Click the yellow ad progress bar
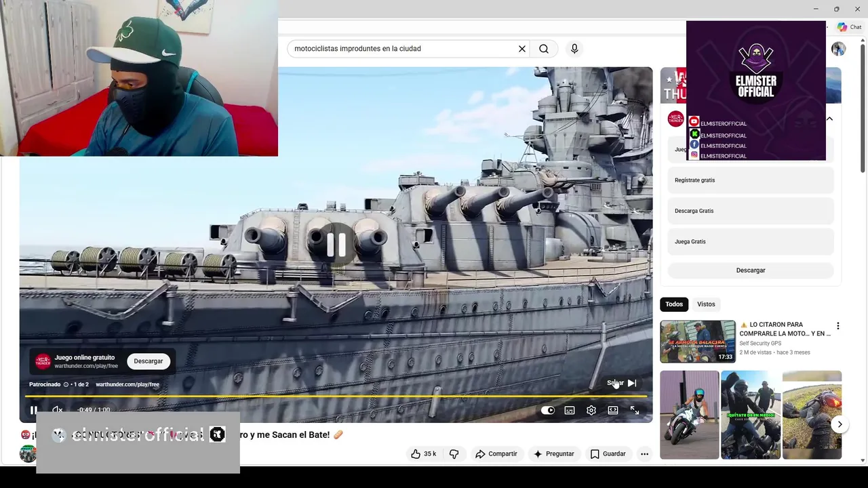Screen dimensions: 868x488 pos(336,396)
